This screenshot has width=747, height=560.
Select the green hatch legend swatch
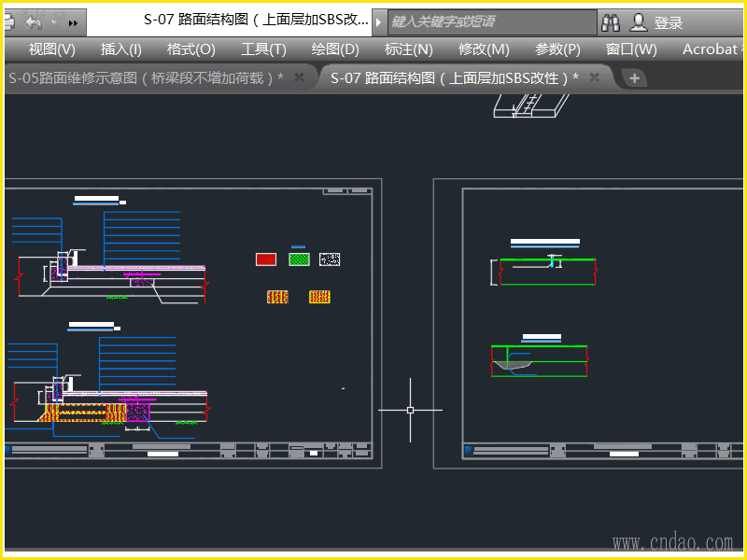point(299,259)
